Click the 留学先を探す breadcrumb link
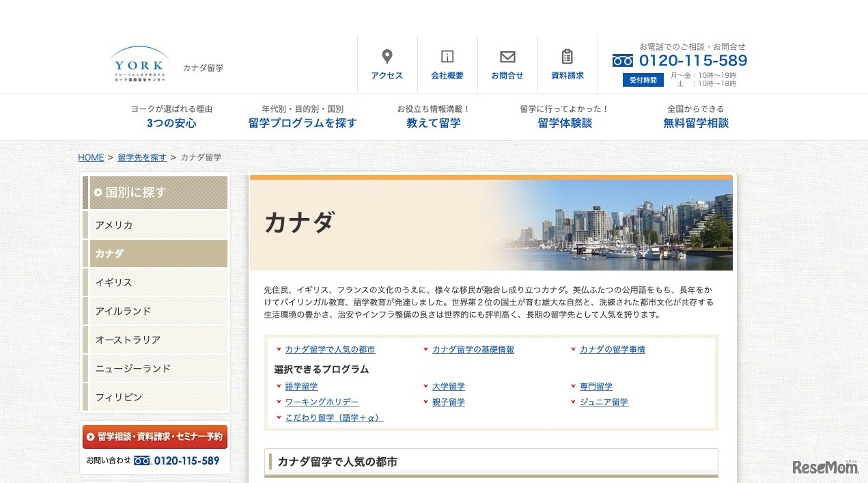This screenshot has height=483, width=868. 142,157
